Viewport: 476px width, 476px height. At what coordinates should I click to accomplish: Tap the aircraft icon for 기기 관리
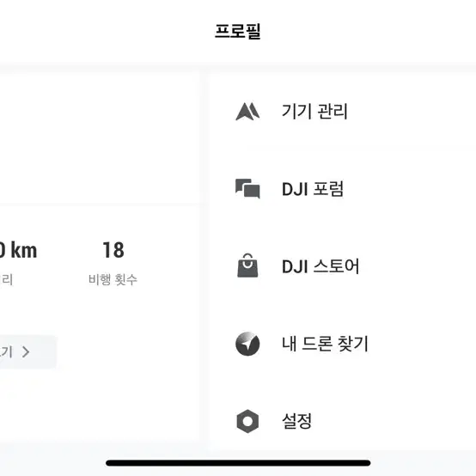pyautogui.click(x=247, y=112)
